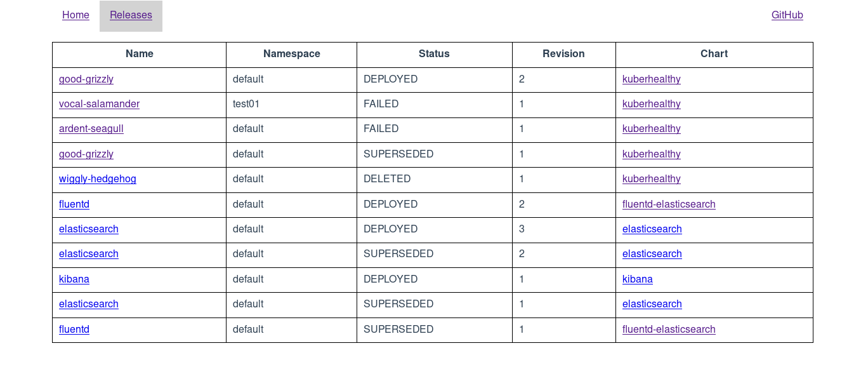868x381 pixels.
Task: Open the ardent-seagull release
Action: coord(91,128)
